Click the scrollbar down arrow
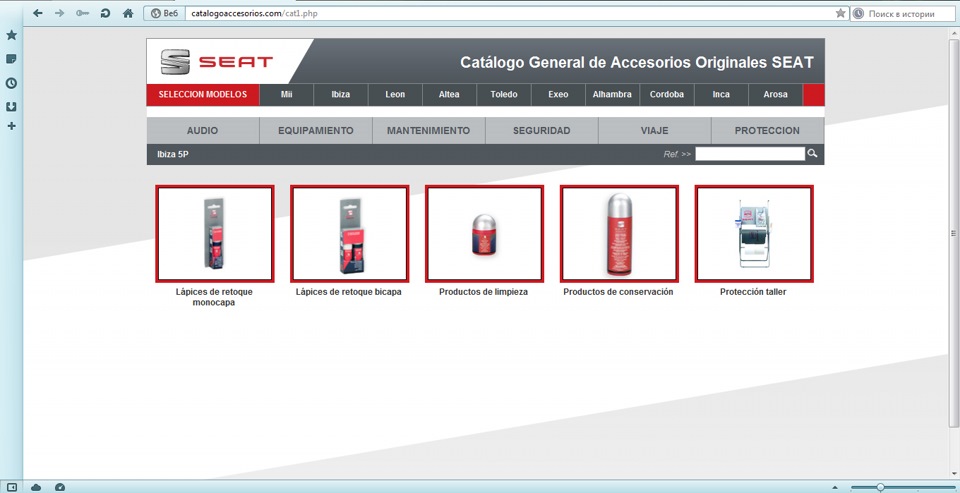 (953, 473)
